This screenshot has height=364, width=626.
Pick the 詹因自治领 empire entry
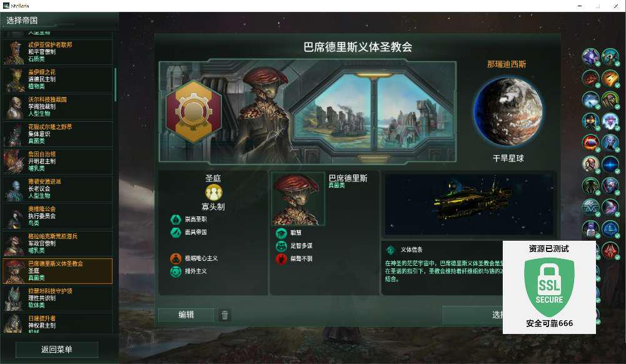[x=58, y=161]
